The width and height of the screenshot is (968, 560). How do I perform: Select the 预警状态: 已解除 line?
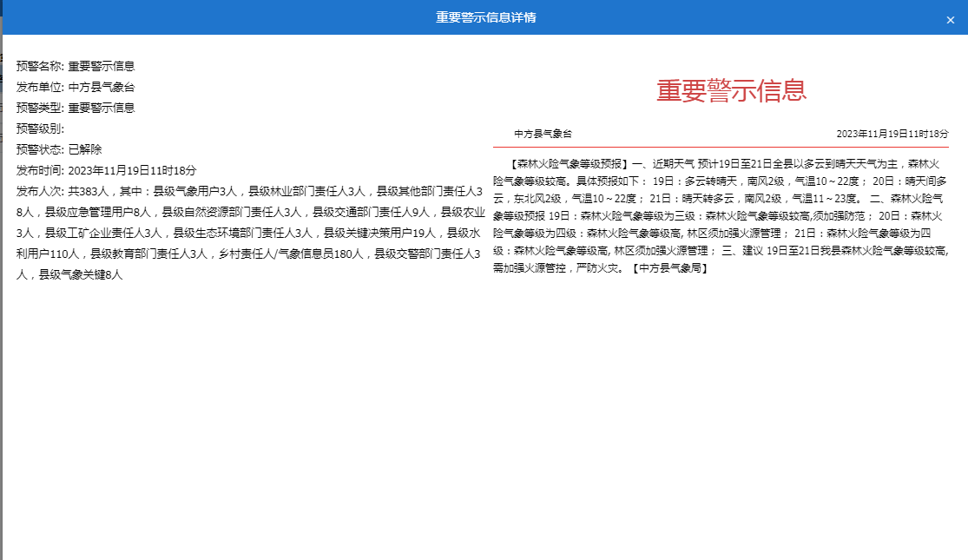[x=59, y=149]
